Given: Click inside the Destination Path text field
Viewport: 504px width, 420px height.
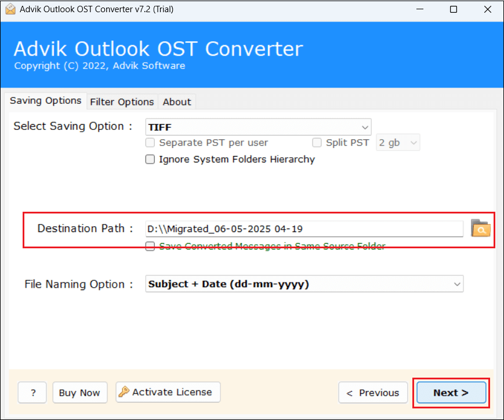Looking at the screenshot, I should (304, 229).
